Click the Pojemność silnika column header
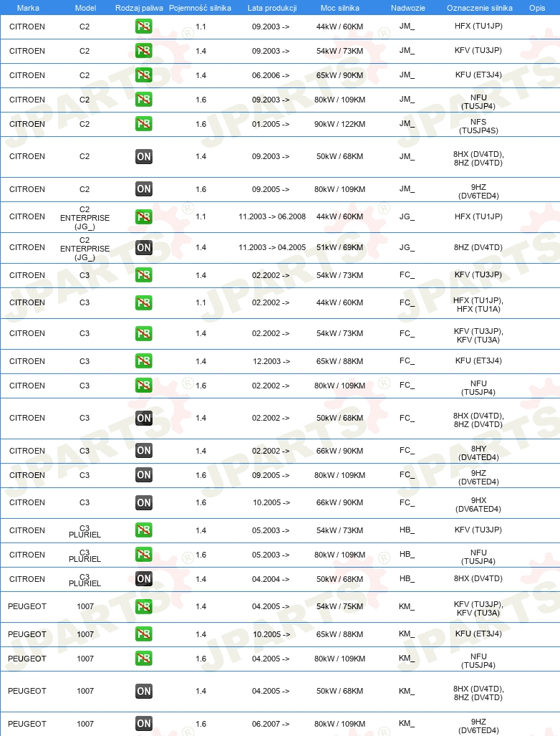Image resolution: width=560 pixels, height=736 pixels. (201, 8)
